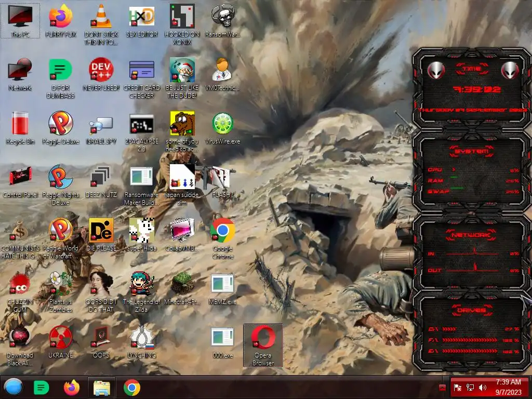This screenshot has width=532, height=399.
Task: Select the Peggle Deluxe shortcut
Action: coord(60,128)
